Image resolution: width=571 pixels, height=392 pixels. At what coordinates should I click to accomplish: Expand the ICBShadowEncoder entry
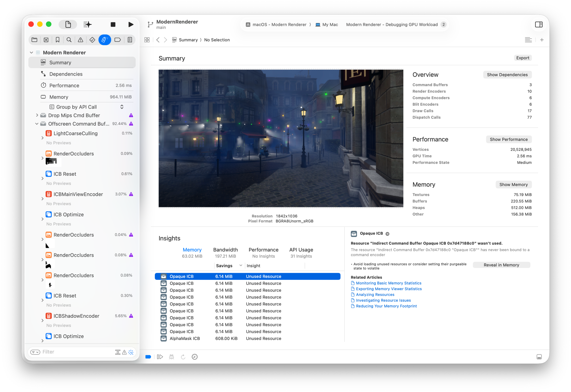[42, 320]
